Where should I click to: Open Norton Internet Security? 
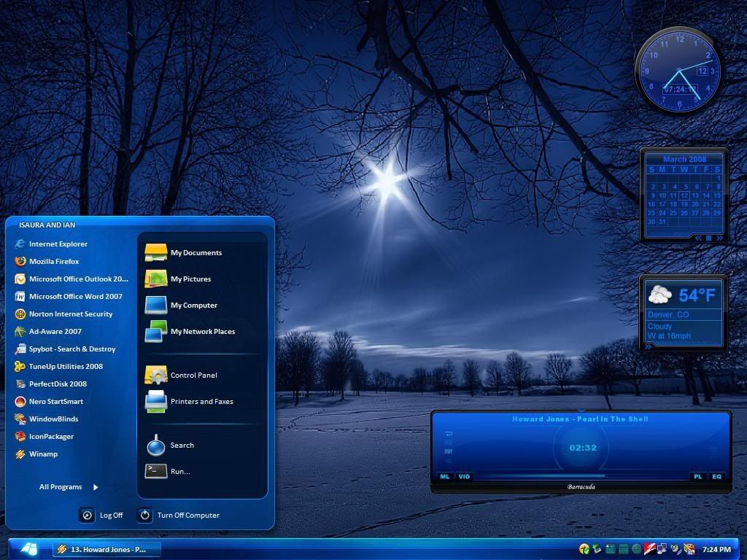tap(64, 314)
